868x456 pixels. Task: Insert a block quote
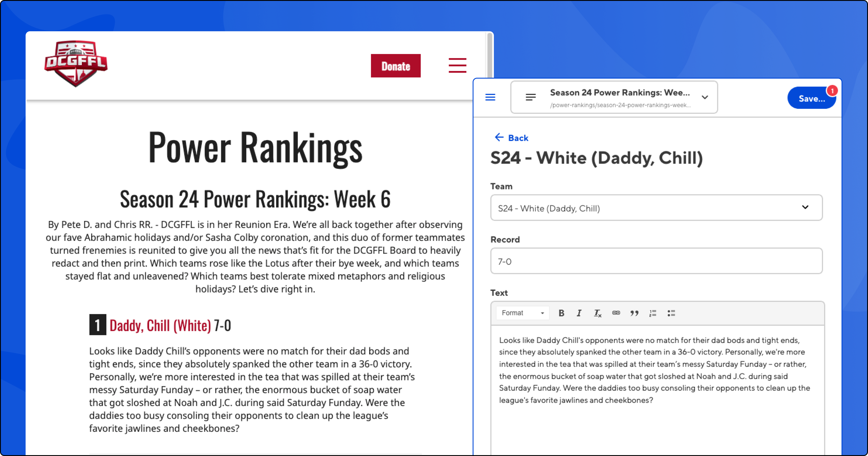[634, 313]
